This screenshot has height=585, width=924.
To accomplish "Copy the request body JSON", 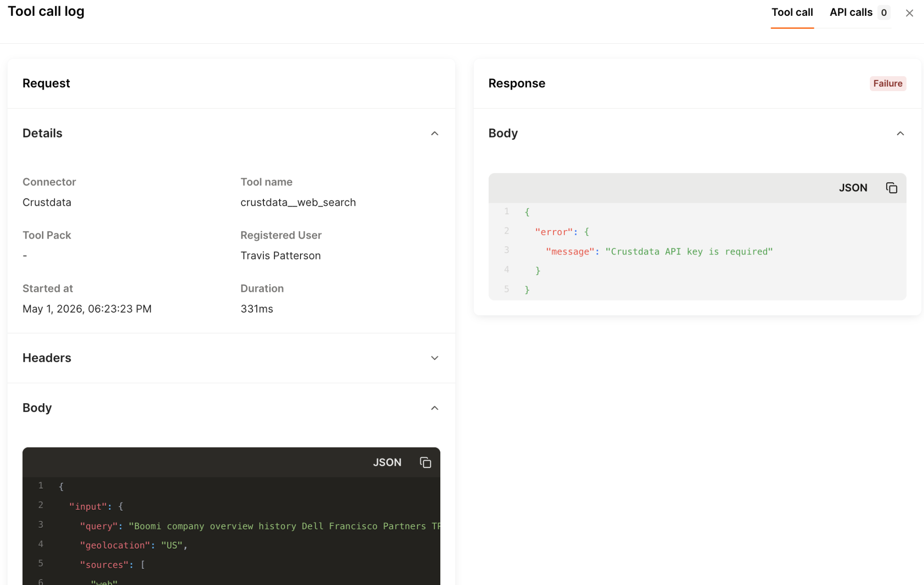I will [425, 462].
